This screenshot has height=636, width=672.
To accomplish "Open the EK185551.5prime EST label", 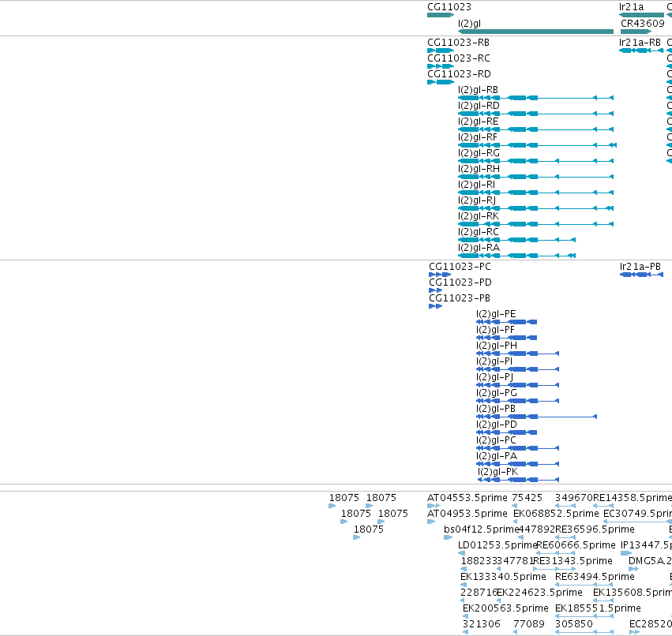I will click(x=598, y=608).
